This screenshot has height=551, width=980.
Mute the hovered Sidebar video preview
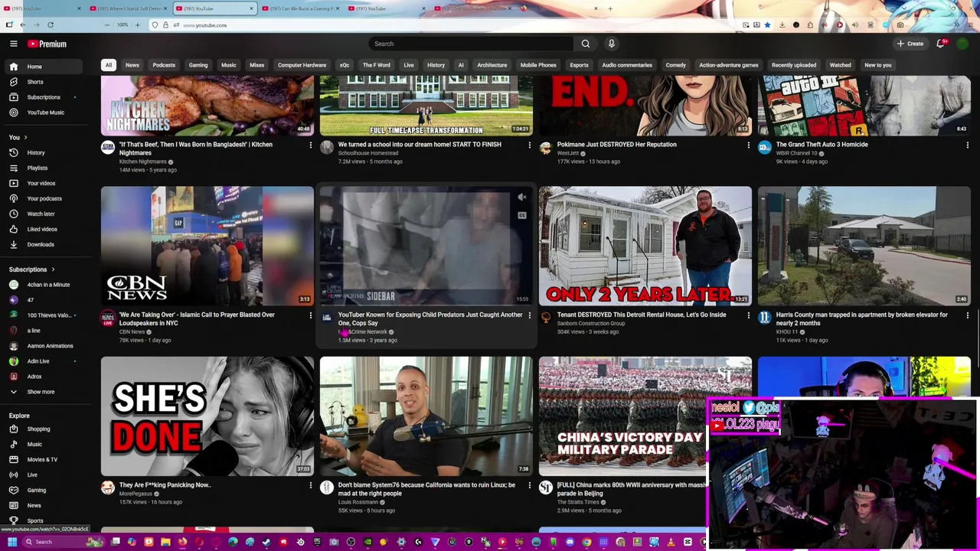click(522, 198)
